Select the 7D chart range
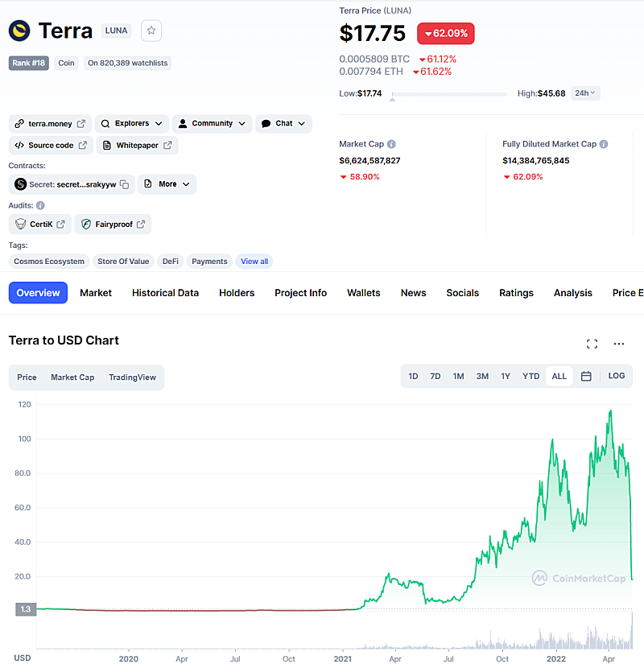644x664 pixels. pyautogui.click(x=436, y=376)
